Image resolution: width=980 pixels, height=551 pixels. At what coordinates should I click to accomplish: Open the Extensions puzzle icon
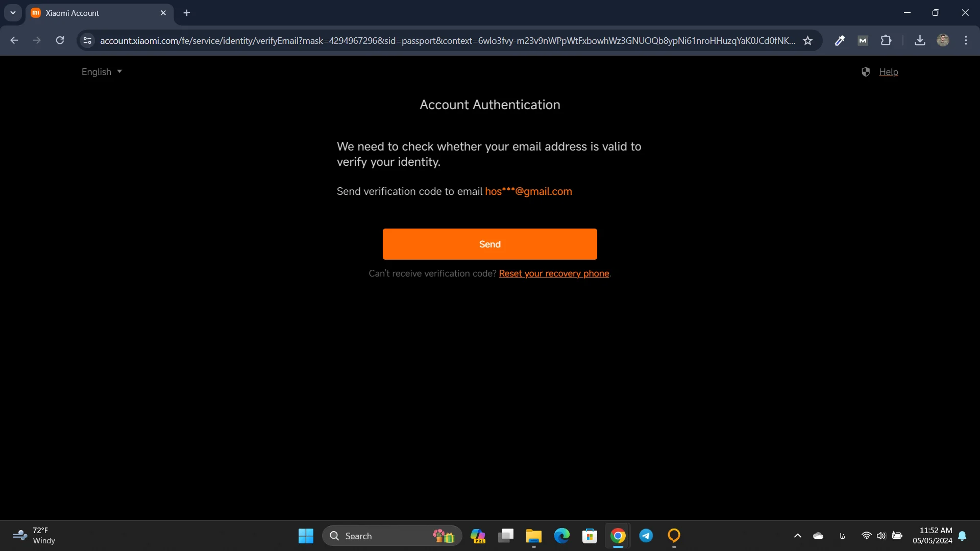[x=886, y=40]
